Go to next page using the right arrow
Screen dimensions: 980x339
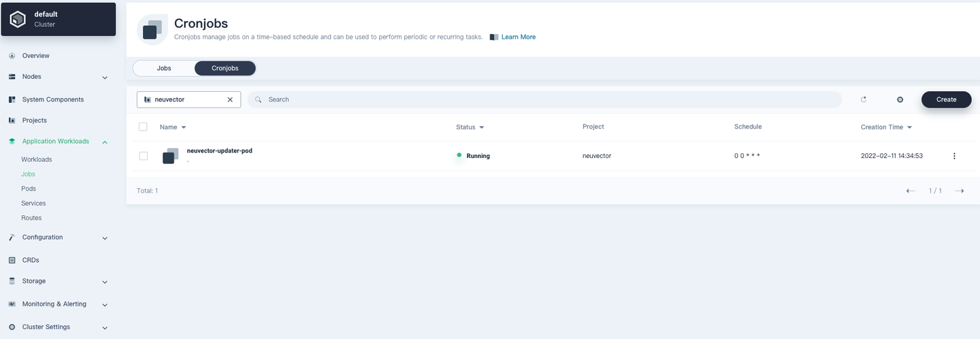tap(960, 191)
